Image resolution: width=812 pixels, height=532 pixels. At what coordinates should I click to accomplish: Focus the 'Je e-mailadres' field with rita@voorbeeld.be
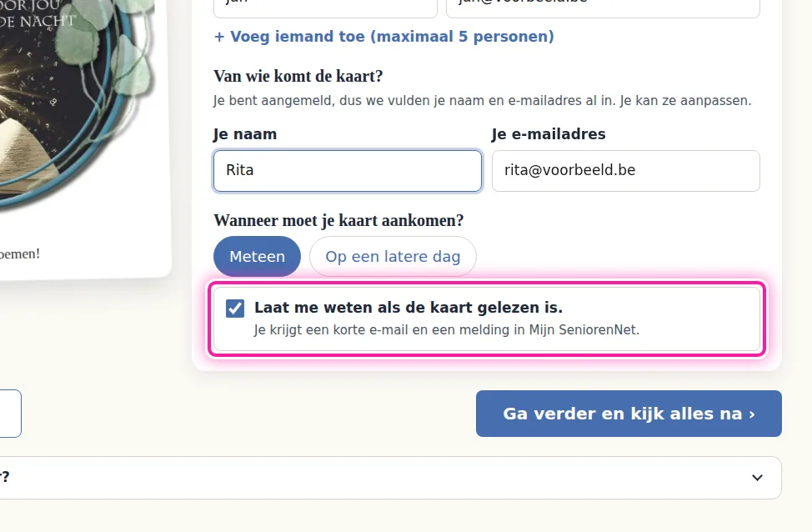click(625, 171)
